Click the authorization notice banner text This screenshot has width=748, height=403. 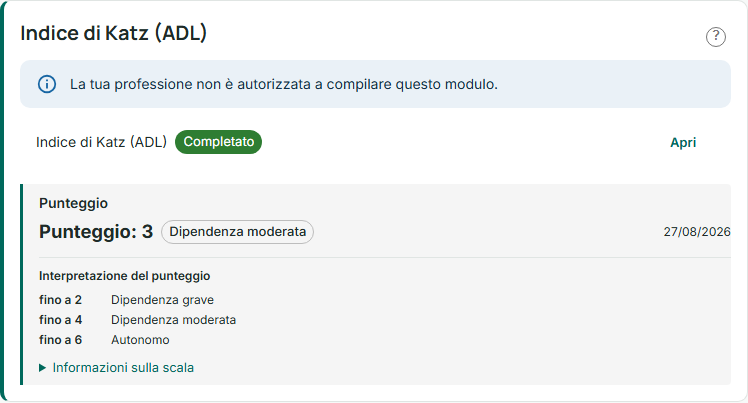coord(284,84)
